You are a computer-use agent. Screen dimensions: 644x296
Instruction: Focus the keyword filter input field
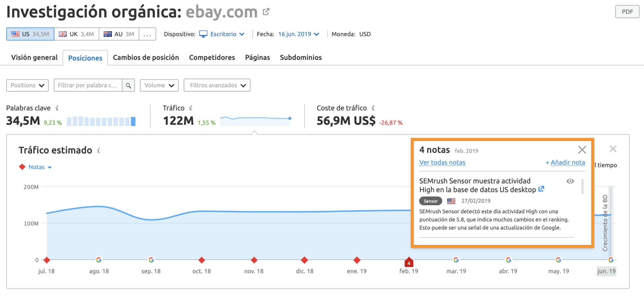point(88,85)
